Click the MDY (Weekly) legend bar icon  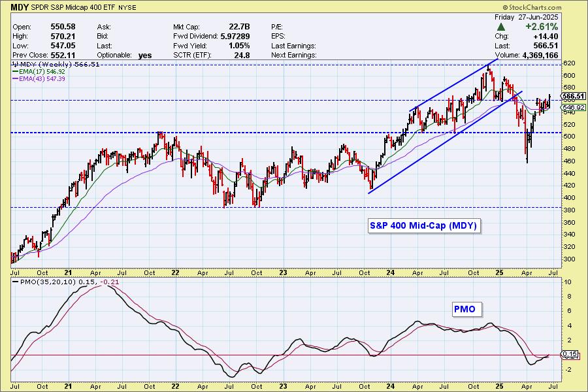pyautogui.click(x=15, y=64)
